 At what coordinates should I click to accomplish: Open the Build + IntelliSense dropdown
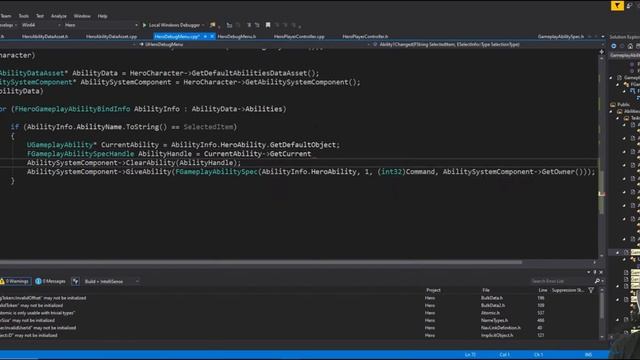(111, 281)
